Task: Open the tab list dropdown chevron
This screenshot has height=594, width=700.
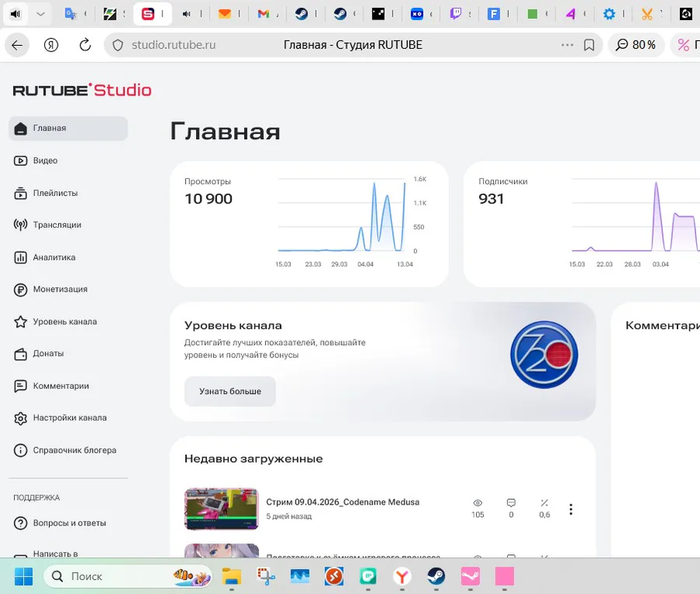Action: 40,14
